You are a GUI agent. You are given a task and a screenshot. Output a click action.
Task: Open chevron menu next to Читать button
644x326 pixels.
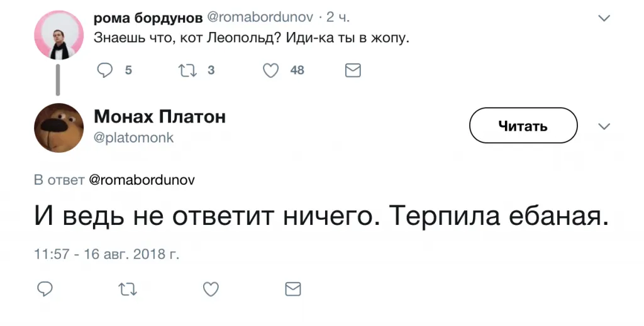coord(604,126)
